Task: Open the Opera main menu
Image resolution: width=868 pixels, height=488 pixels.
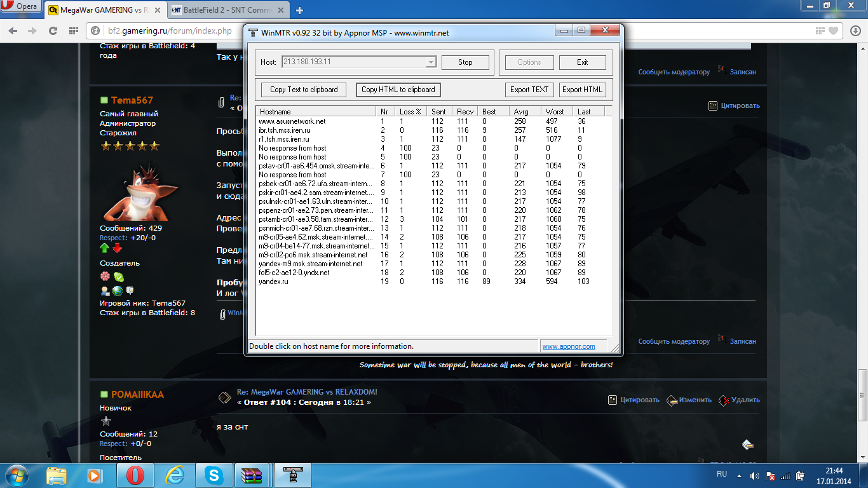Action: [x=21, y=7]
